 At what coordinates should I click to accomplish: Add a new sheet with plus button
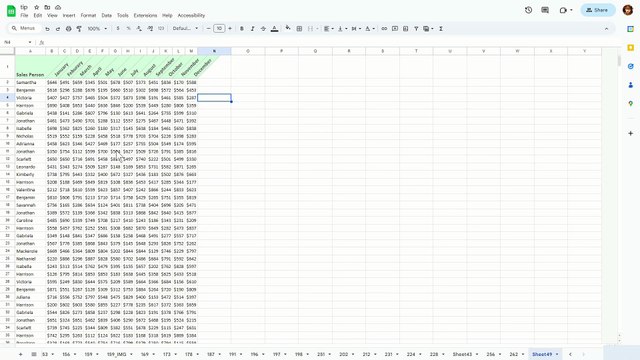click(20, 354)
